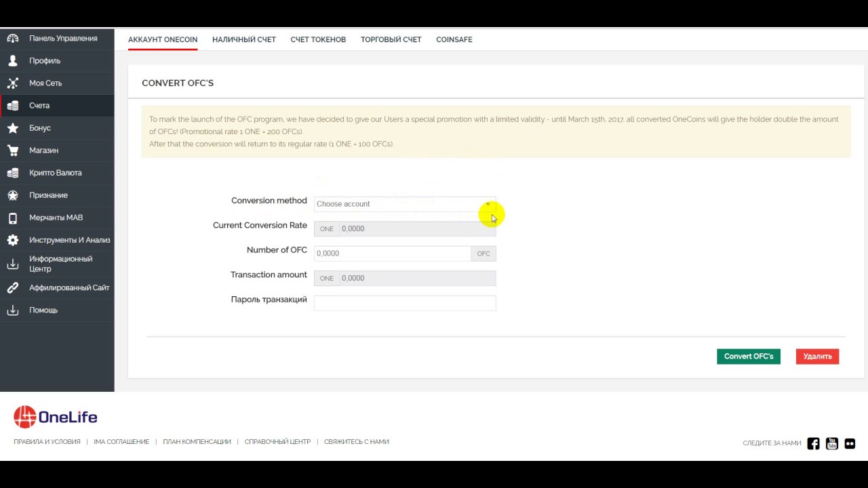868x488 pixels.
Task: Open the Мерчанты МАВ phone icon
Action: pyautogui.click(x=13, y=218)
